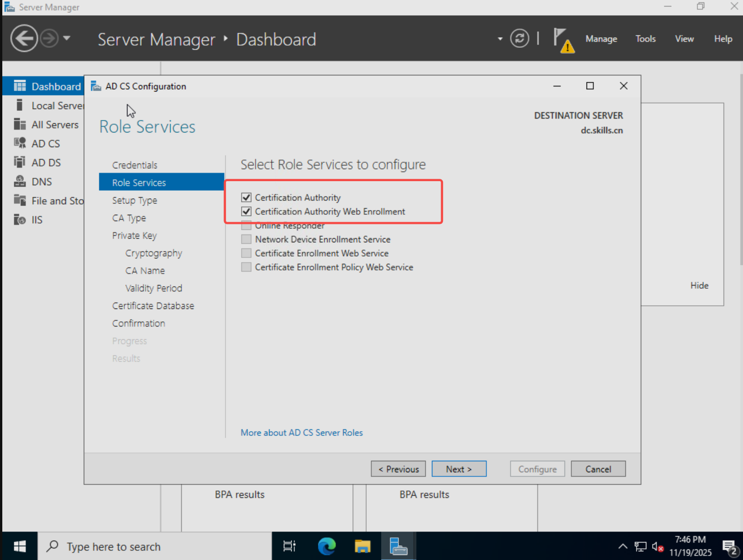Go to Certificate Database wizard step

153,306
